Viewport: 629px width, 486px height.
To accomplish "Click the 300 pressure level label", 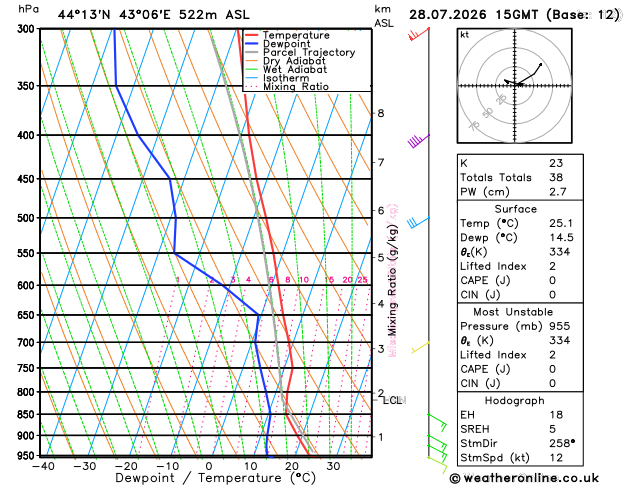I will point(28,29).
